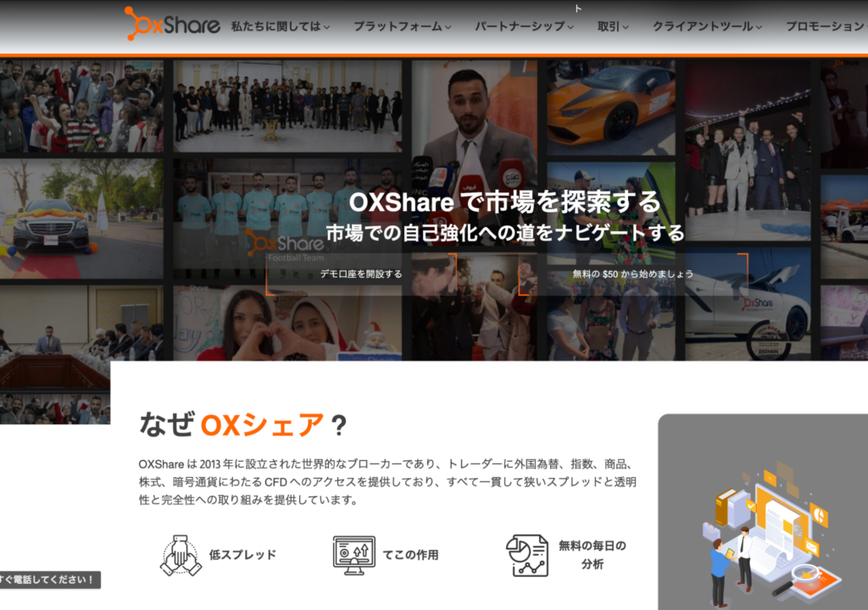
Task: Click the OXShare で市場を探索する headline
Action: [505, 202]
